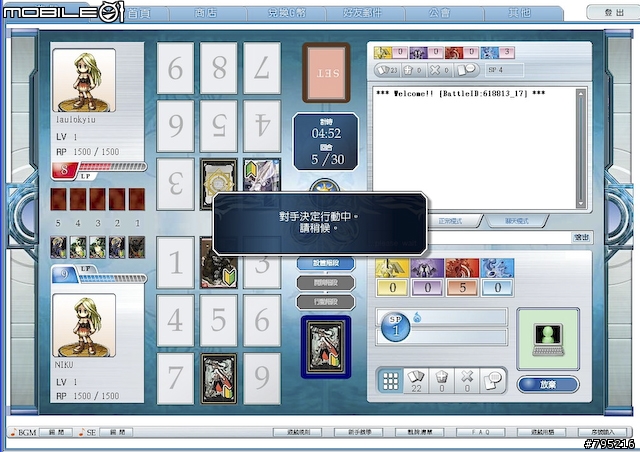Click the pink SET card

[x=326, y=73]
